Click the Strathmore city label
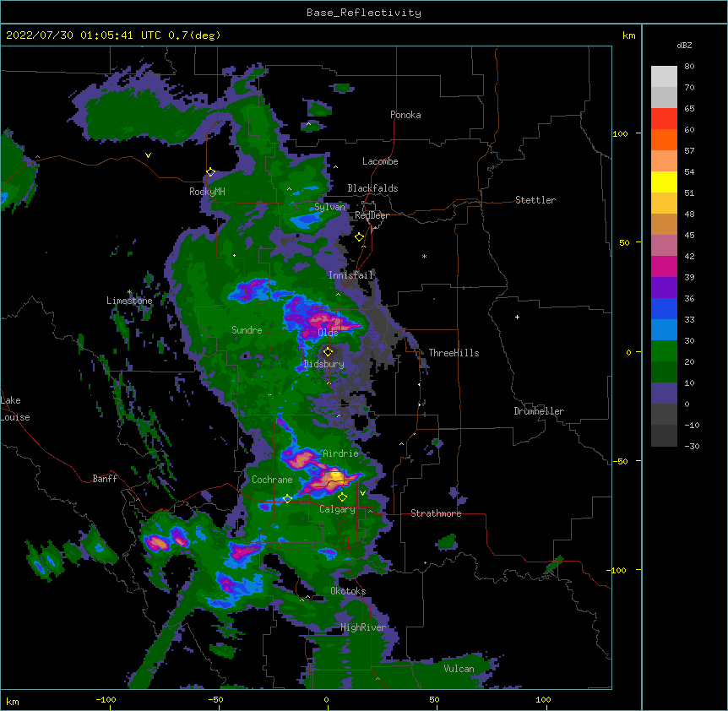This screenshot has width=728, height=711. [x=436, y=513]
